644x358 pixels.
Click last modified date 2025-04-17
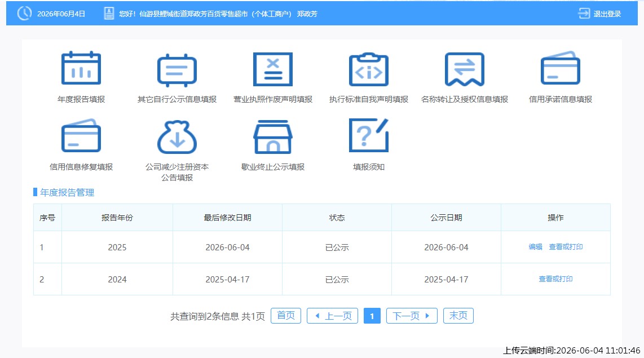click(227, 279)
